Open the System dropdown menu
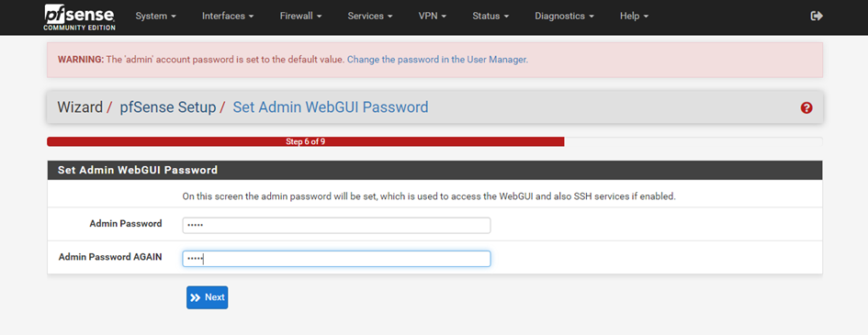The height and width of the screenshot is (335, 868). point(155,16)
